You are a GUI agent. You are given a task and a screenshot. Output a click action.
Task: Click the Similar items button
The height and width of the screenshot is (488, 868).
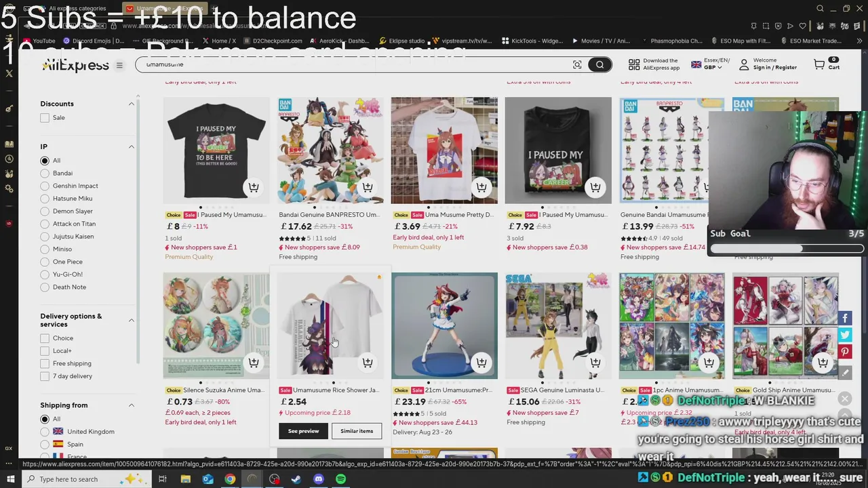pos(357,431)
